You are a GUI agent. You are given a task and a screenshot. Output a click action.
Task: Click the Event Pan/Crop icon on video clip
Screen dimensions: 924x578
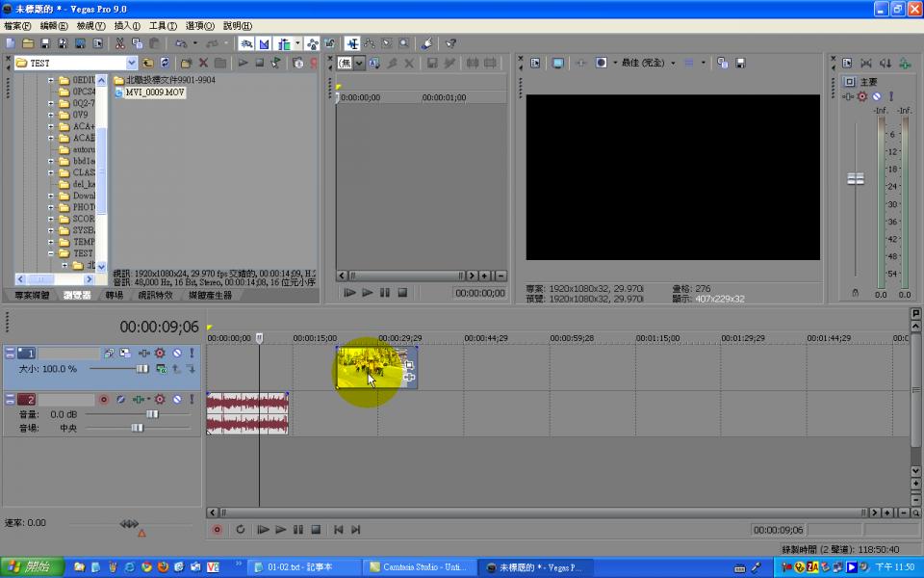coord(410,365)
